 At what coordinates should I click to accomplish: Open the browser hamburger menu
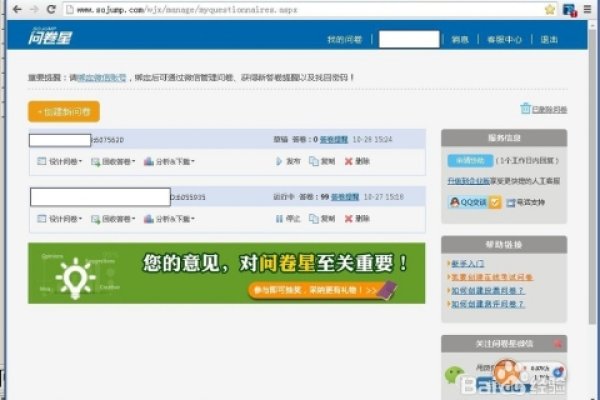pyautogui.click(x=587, y=10)
